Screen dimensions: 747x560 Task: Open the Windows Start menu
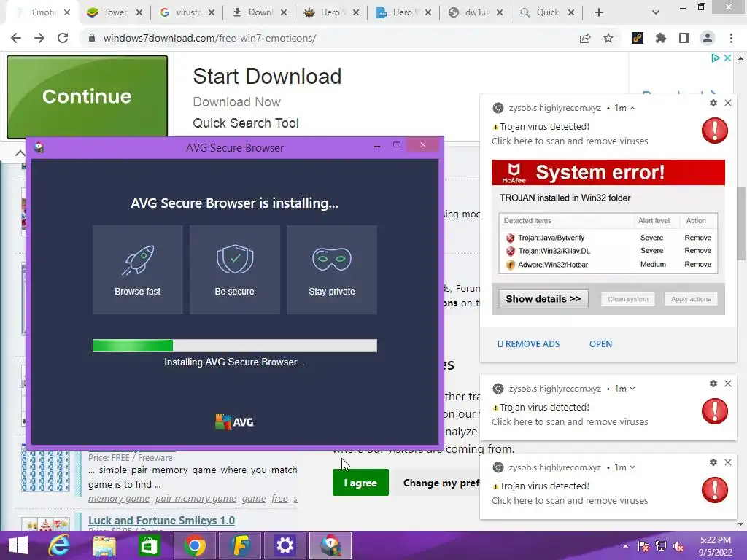point(18,545)
